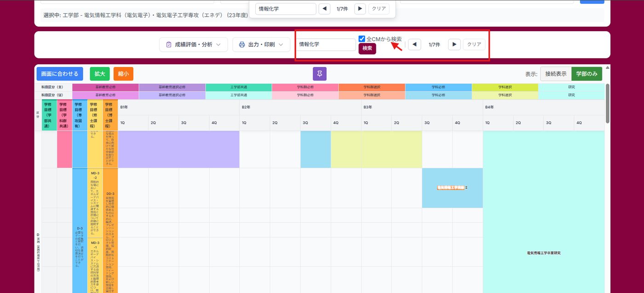644x293 pixels.
Task: Click the maroon 検索 button
Action: click(x=367, y=48)
